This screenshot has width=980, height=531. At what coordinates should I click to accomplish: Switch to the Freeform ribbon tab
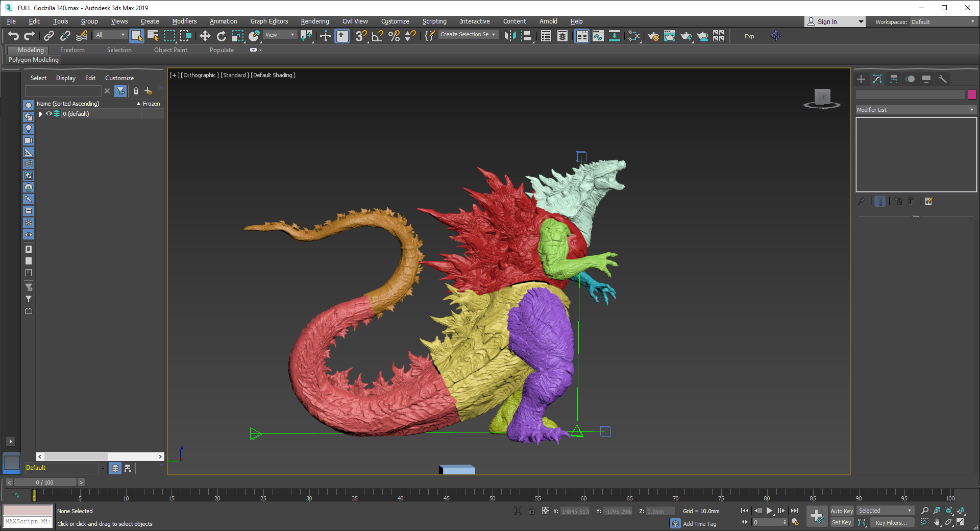72,50
